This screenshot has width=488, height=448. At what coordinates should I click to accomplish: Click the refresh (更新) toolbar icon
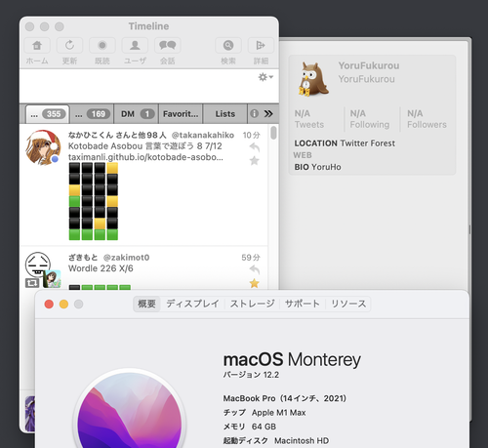[69, 45]
